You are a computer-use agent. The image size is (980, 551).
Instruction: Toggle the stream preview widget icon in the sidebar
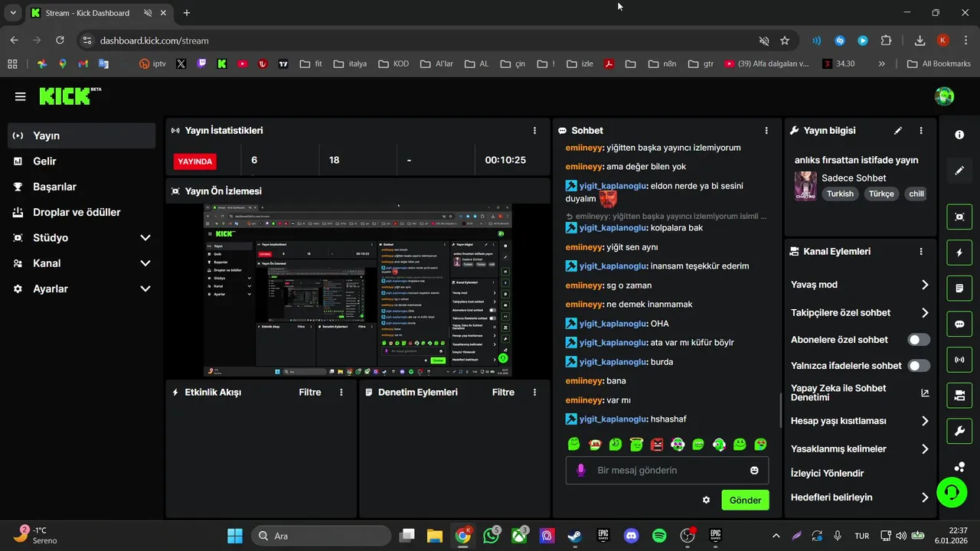(959, 217)
